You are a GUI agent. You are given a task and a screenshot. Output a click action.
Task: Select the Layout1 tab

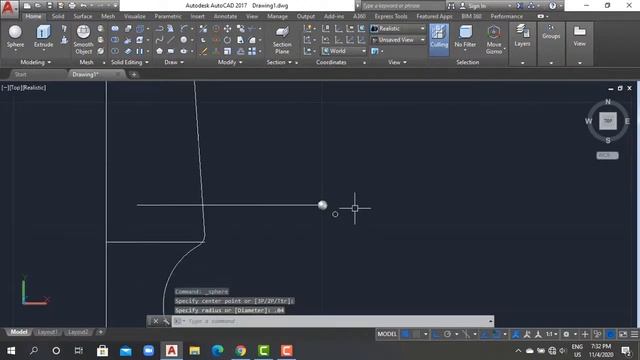pyautogui.click(x=47, y=332)
